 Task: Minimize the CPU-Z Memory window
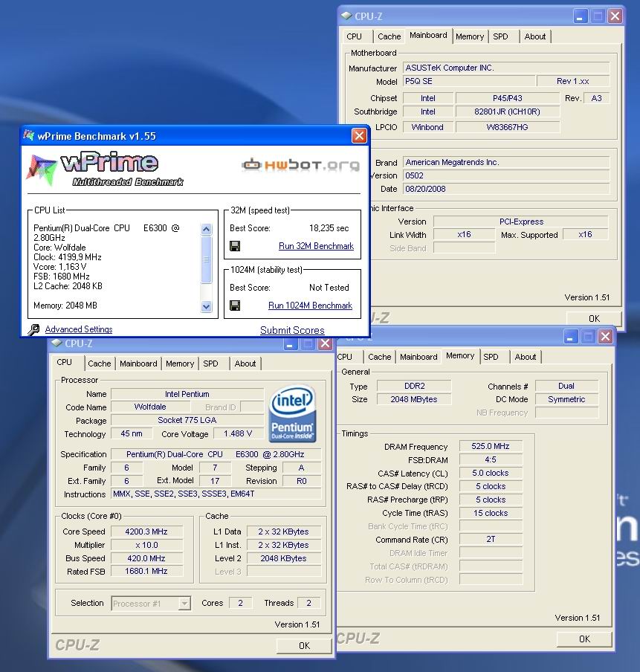point(571,337)
